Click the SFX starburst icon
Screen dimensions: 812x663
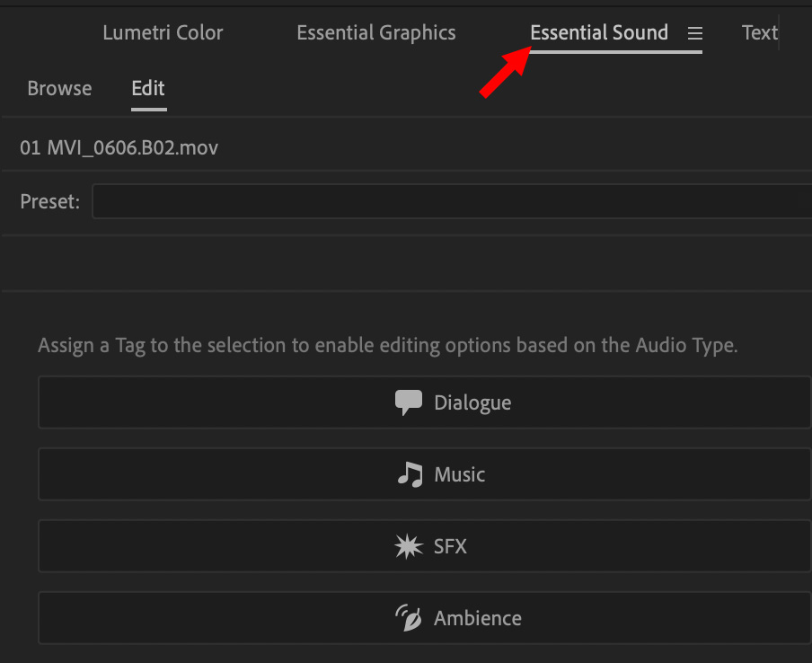409,546
